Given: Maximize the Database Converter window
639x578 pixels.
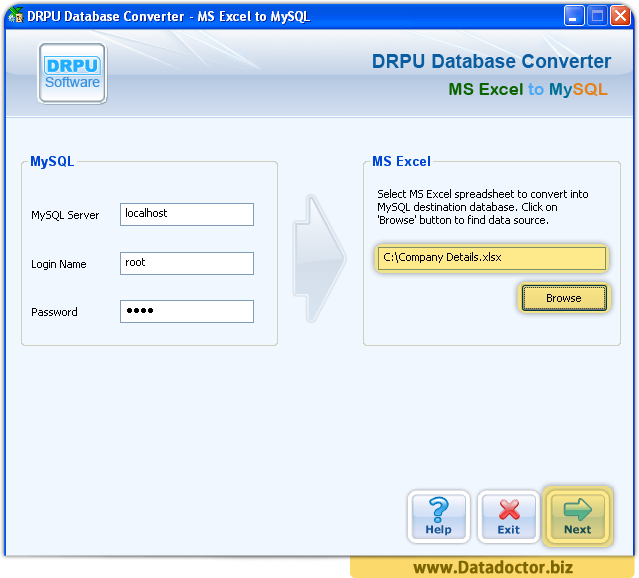Looking at the screenshot, I should click(x=597, y=16).
